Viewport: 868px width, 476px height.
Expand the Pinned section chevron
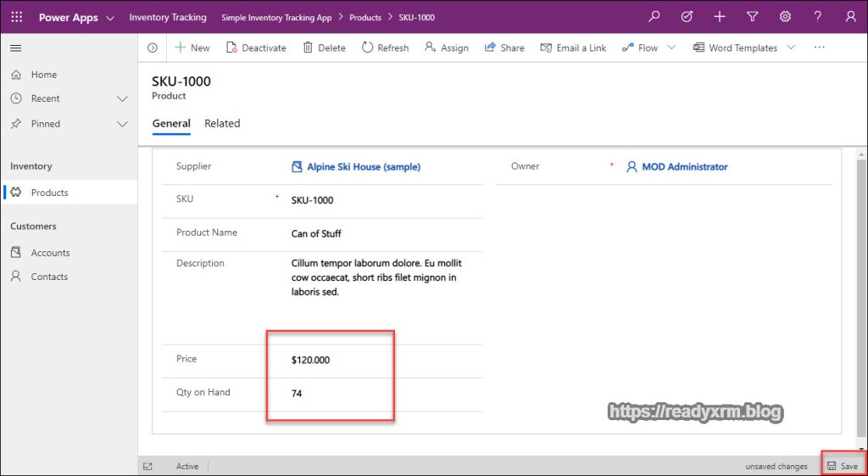point(122,124)
